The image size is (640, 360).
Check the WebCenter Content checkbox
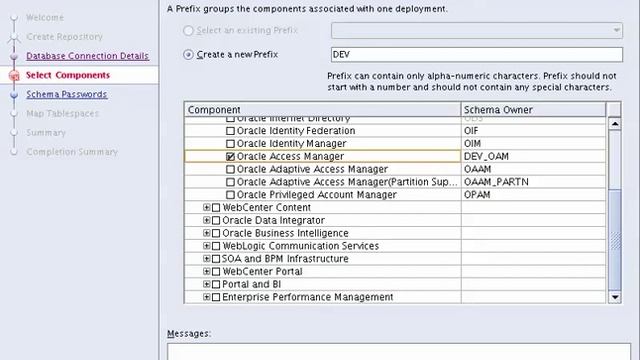(216, 208)
